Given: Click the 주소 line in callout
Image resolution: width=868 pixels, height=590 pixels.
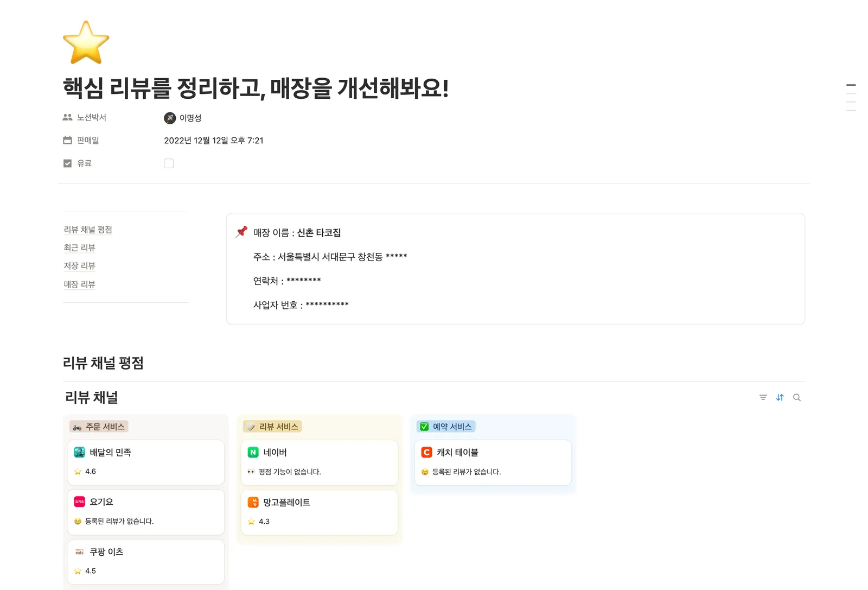Looking at the screenshot, I should point(330,257).
